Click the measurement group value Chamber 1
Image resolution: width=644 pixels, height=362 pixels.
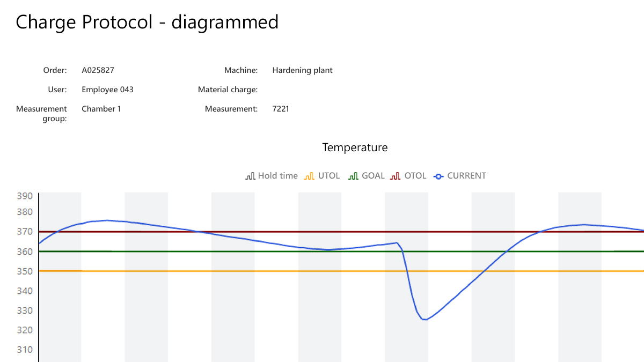point(101,109)
